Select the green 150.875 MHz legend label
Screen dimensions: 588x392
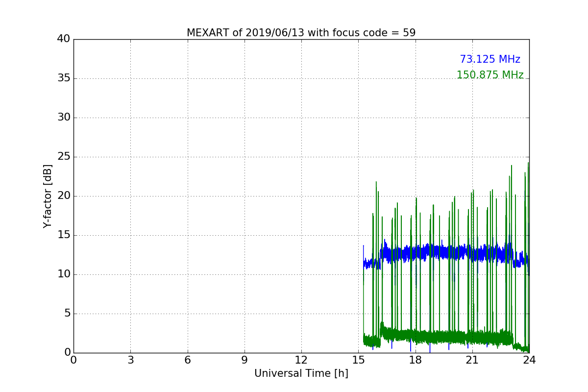pos(490,75)
